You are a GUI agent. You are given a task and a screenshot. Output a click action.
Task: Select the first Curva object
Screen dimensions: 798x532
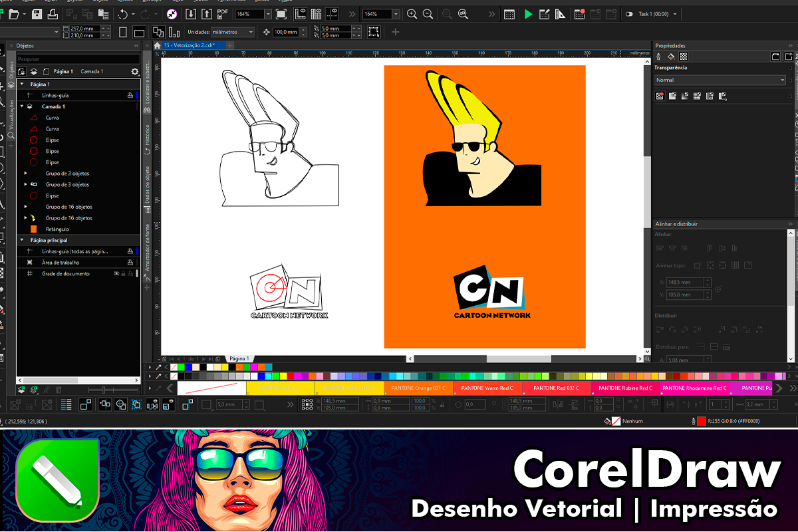pyautogui.click(x=52, y=118)
